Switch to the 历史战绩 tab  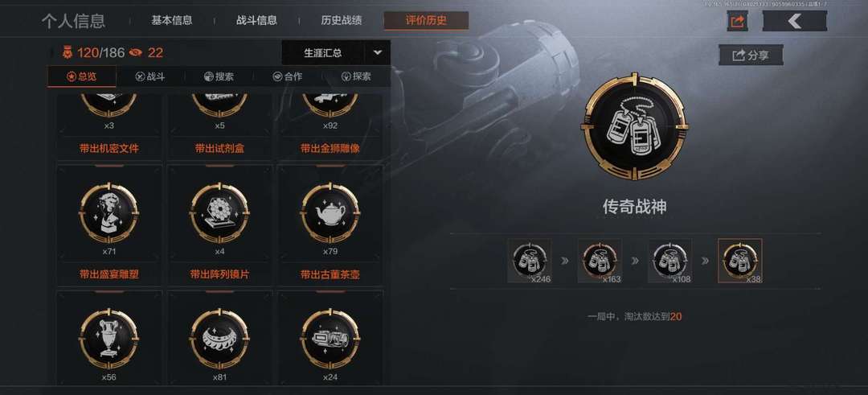[x=342, y=21]
